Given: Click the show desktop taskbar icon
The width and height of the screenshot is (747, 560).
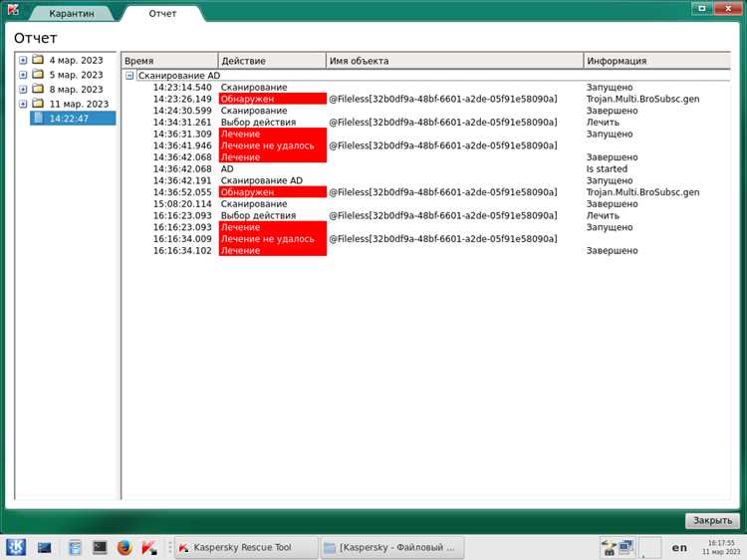Looking at the screenshot, I should pyautogui.click(x=44, y=548).
